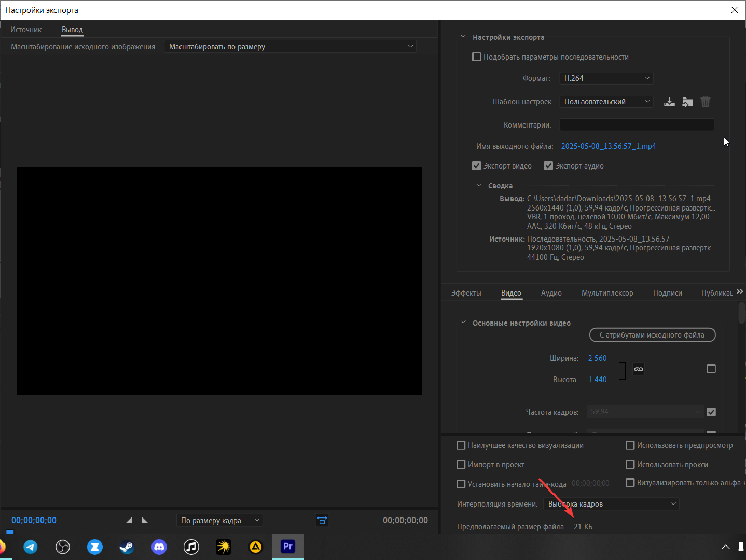Uncheck Экспорт аудио

(x=548, y=166)
